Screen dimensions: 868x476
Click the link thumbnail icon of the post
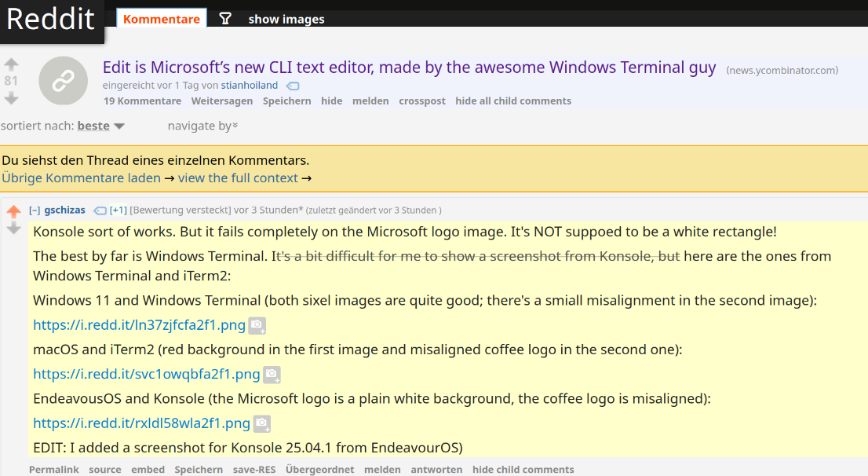pos(63,81)
